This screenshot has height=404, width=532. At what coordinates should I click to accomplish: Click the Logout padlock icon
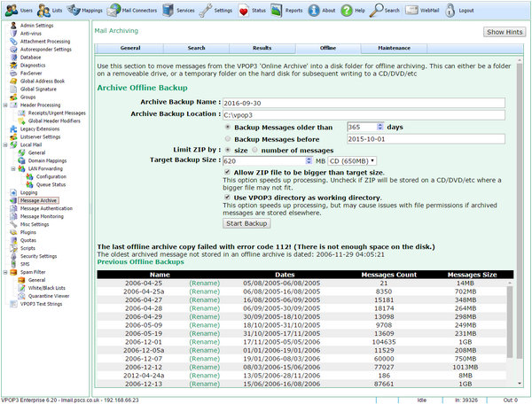tap(450, 11)
